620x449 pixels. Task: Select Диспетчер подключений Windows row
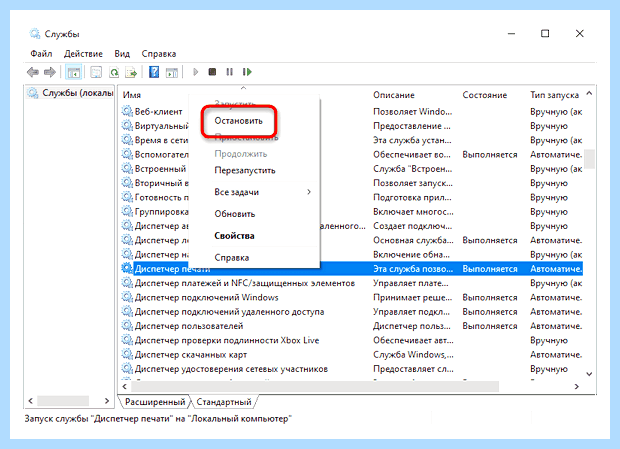click(352, 297)
